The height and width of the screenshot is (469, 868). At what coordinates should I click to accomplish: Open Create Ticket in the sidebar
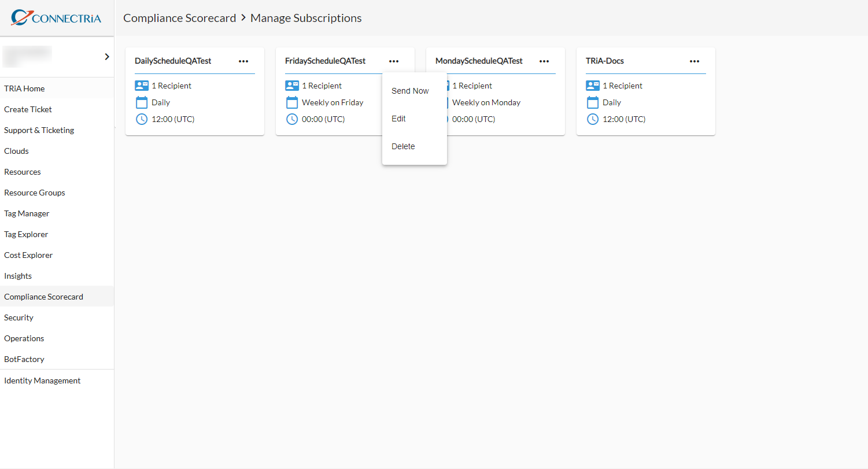click(x=57, y=109)
